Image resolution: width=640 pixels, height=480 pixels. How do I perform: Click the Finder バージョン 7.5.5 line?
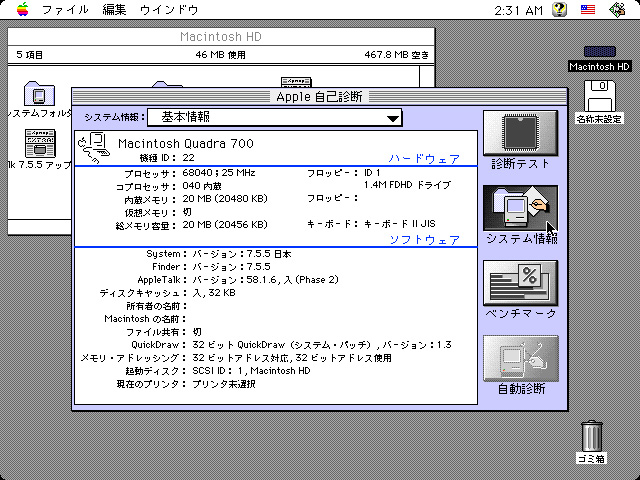click(x=231, y=267)
